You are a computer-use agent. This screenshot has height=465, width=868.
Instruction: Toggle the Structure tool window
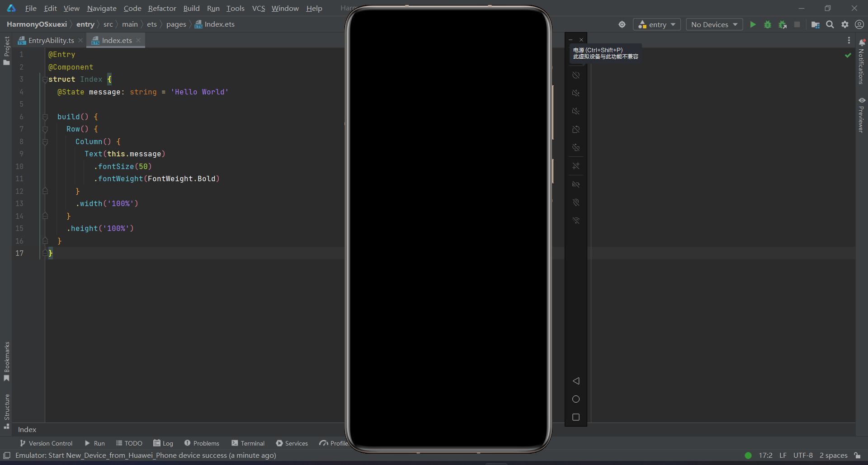pyautogui.click(x=7, y=411)
